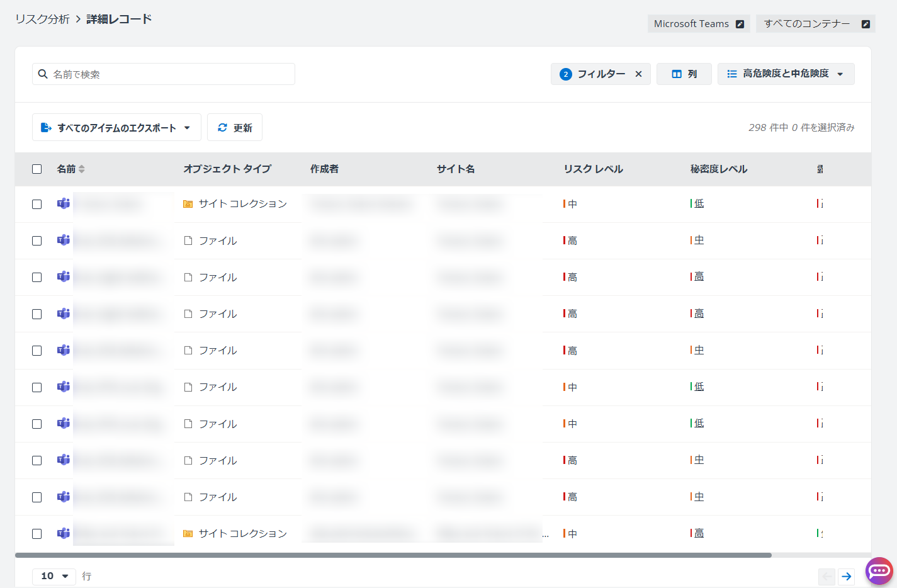Check the seventh row's checkbox
Image resolution: width=897 pixels, height=588 pixels.
point(37,424)
